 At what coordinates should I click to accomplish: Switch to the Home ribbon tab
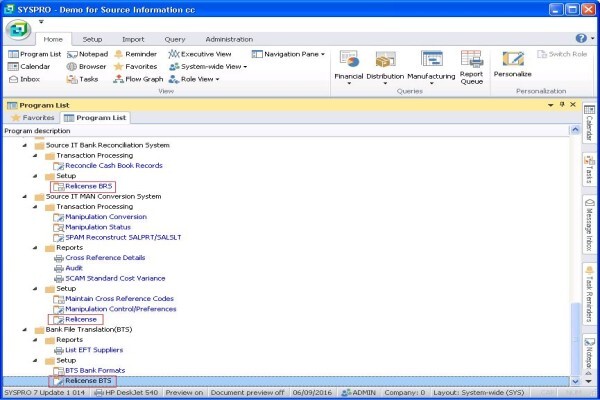pyautogui.click(x=53, y=39)
